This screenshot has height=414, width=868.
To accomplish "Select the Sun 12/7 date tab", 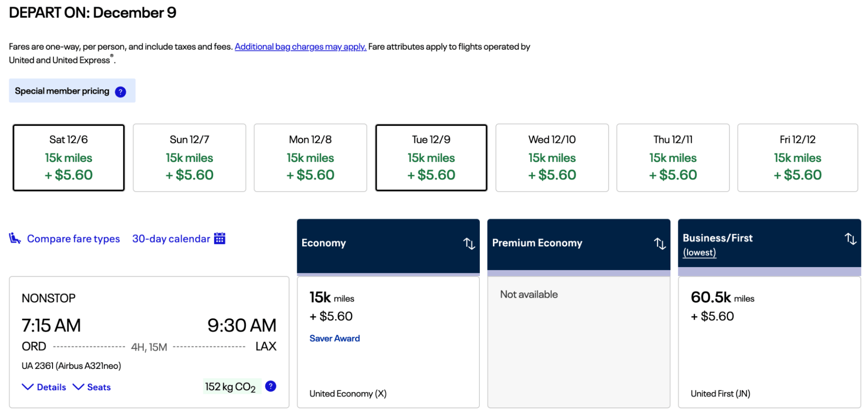I will click(189, 157).
